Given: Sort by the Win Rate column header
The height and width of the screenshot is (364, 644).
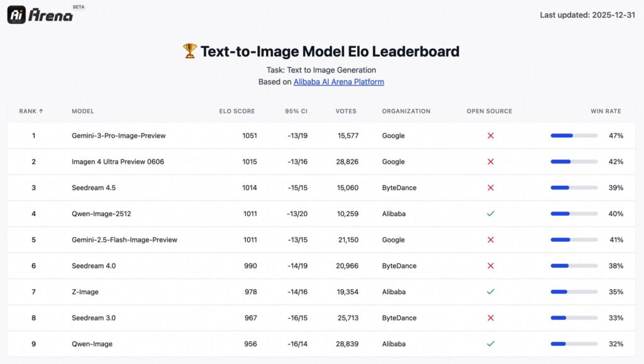Looking at the screenshot, I should click(605, 111).
